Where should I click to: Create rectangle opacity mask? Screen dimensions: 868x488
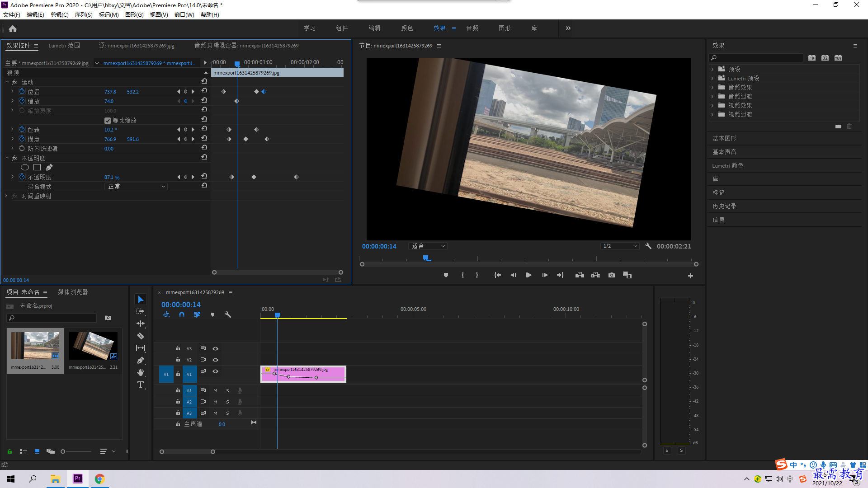pyautogui.click(x=37, y=168)
